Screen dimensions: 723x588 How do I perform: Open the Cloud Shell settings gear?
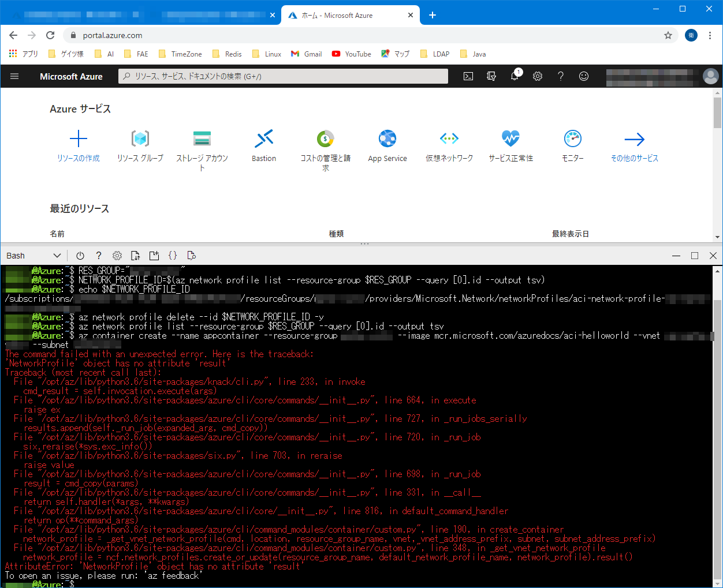pos(117,255)
